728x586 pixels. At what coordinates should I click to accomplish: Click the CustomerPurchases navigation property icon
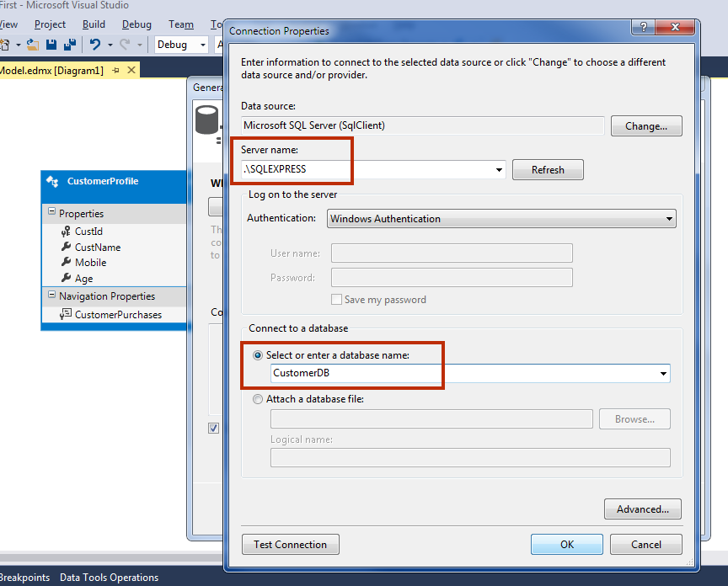pos(66,314)
